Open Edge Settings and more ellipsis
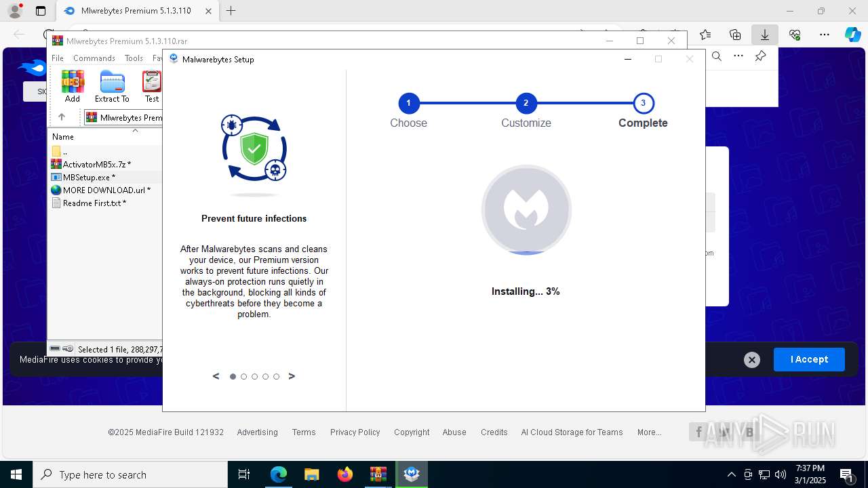This screenshot has height=488, width=868. [x=825, y=35]
